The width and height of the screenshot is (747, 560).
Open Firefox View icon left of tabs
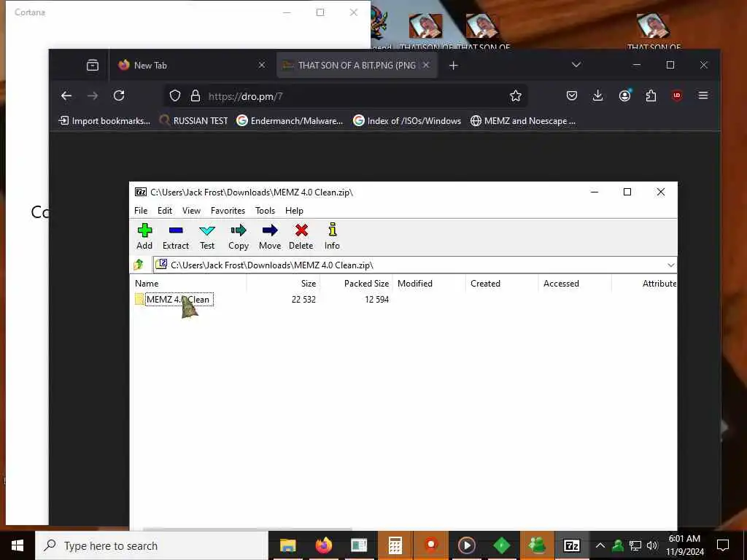pos(93,65)
